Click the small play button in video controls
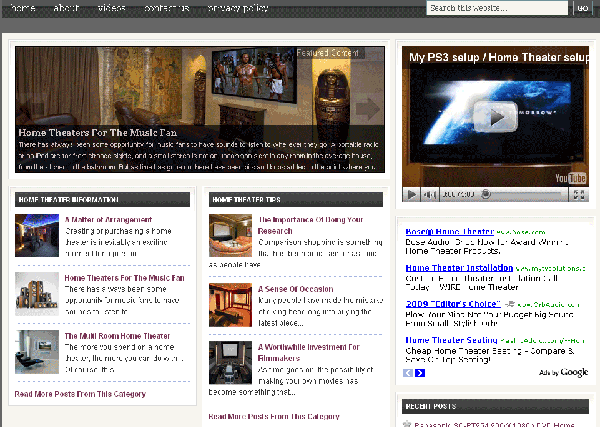Image resolution: width=600 pixels, height=427 pixels. coord(412,195)
